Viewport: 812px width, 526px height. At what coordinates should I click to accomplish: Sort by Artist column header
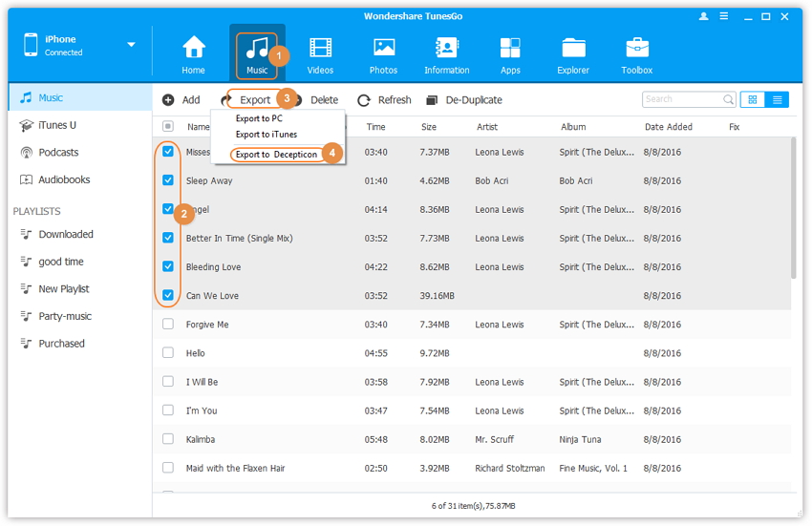(487, 127)
